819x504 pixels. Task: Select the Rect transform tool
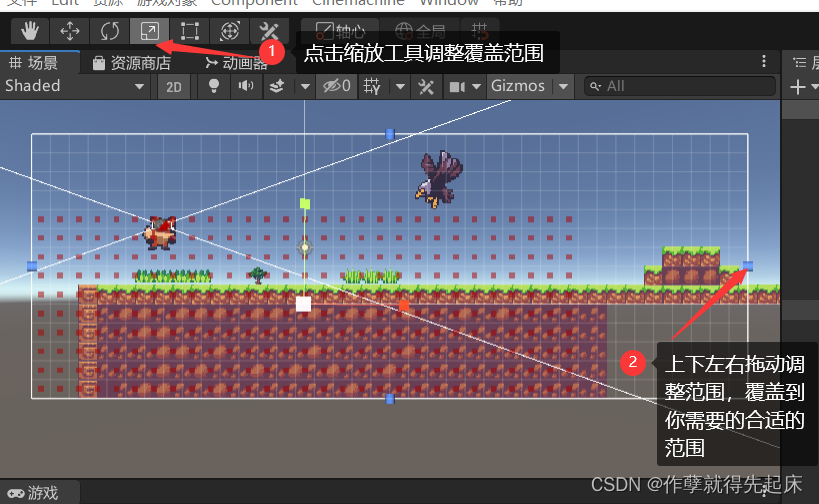(x=190, y=31)
